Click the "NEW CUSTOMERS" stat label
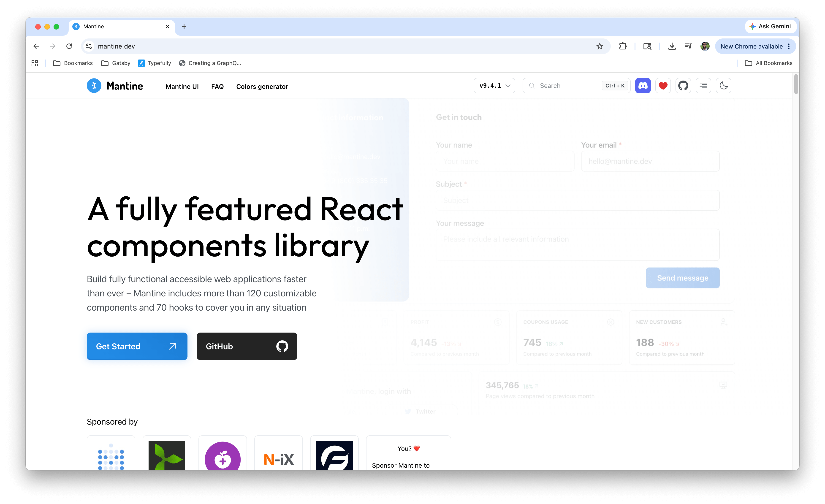The width and height of the screenshot is (825, 504). 659,322
